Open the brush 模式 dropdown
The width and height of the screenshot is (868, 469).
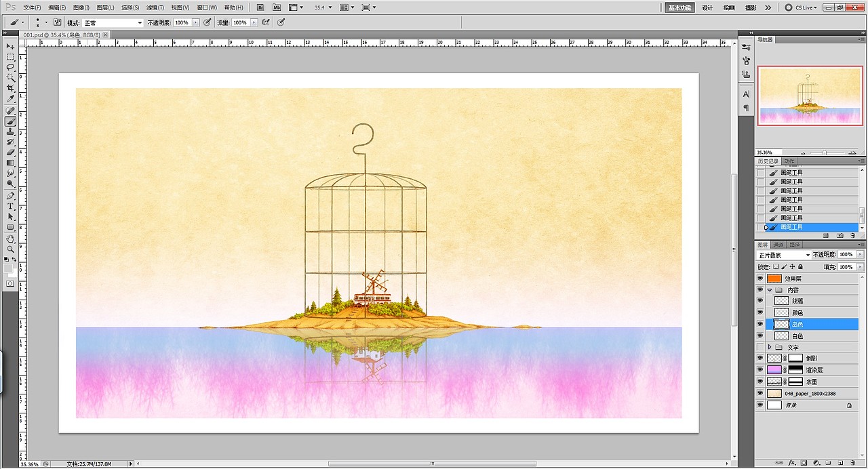pos(113,22)
